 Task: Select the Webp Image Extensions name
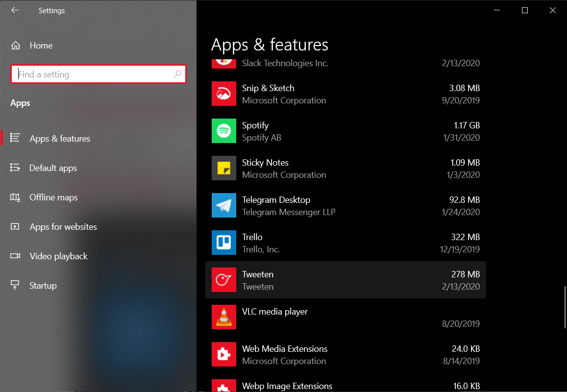pos(287,386)
